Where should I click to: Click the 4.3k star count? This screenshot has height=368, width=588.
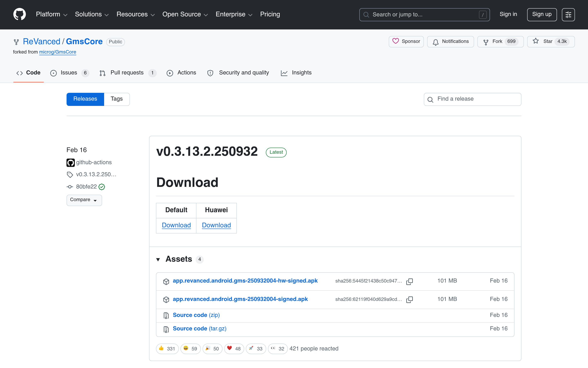click(562, 42)
